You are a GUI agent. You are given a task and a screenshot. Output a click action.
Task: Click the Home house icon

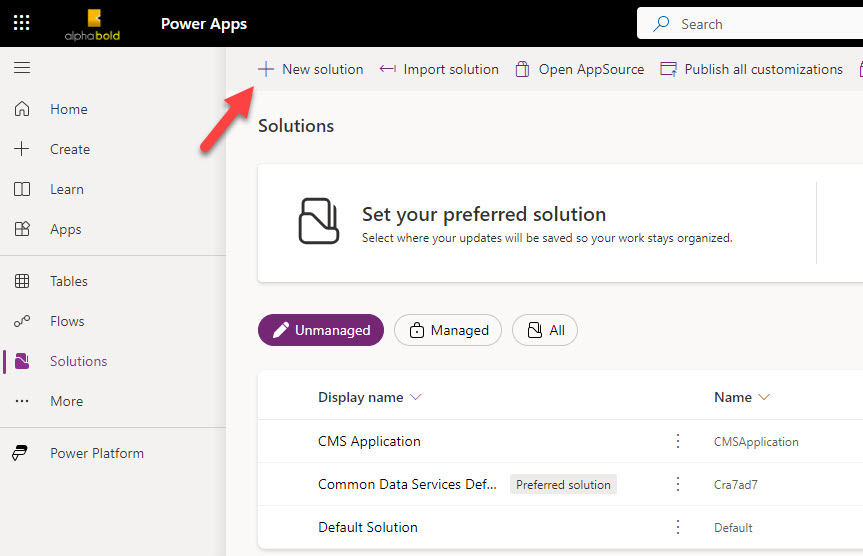click(x=22, y=109)
